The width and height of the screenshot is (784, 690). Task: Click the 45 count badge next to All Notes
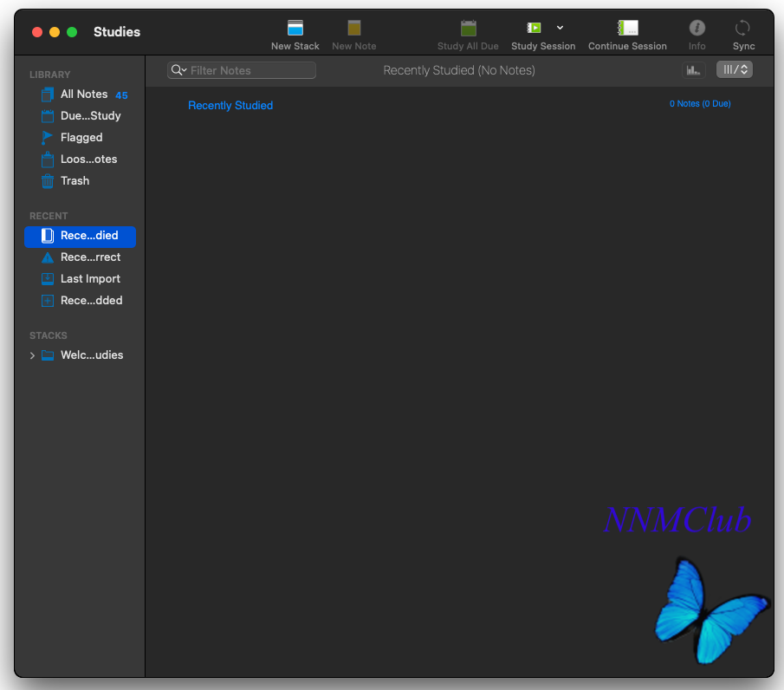(121, 95)
